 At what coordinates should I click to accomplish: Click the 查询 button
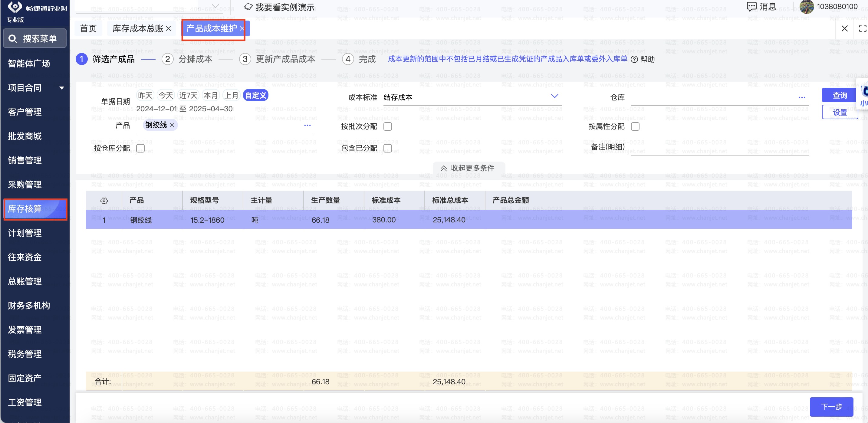839,95
